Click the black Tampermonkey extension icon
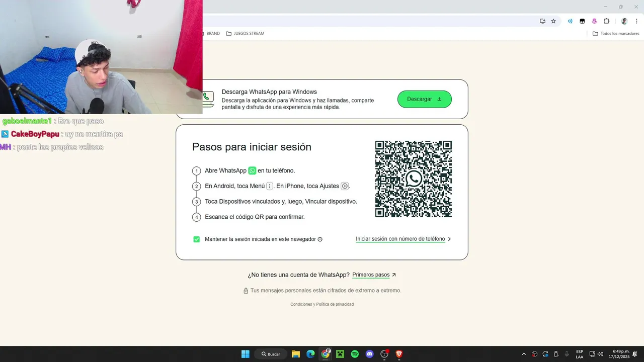The height and width of the screenshot is (362, 644). coord(582,21)
